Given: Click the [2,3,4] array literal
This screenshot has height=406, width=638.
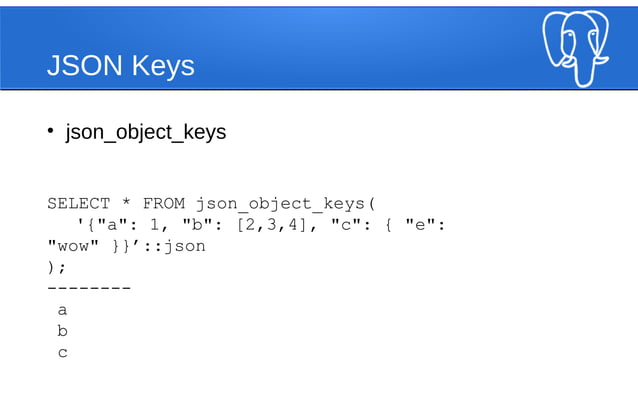Looking at the screenshot, I should (272, 225).
